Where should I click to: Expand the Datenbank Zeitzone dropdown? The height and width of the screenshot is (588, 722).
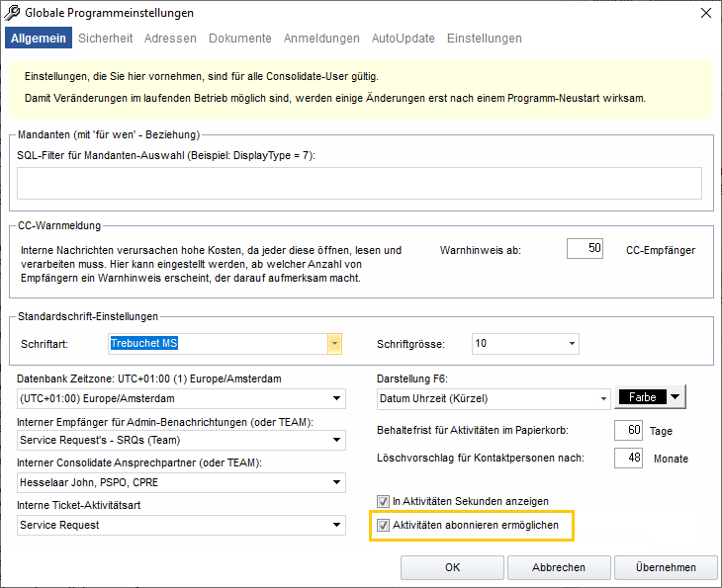[338, 399]
